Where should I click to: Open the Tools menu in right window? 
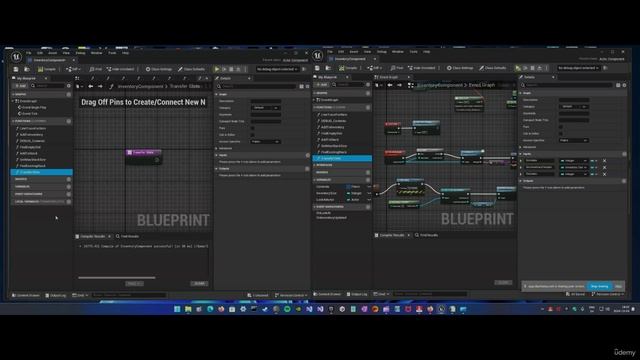coord(413,52)
